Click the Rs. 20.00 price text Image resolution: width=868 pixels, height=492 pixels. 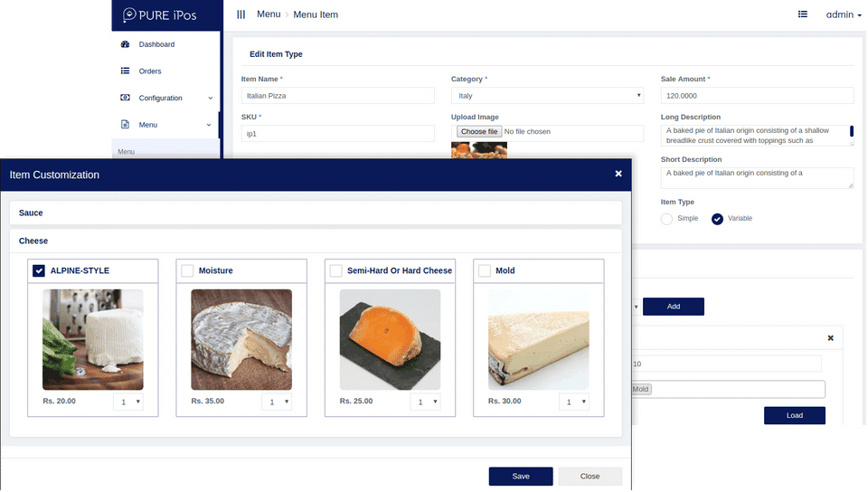click(60, 402)
